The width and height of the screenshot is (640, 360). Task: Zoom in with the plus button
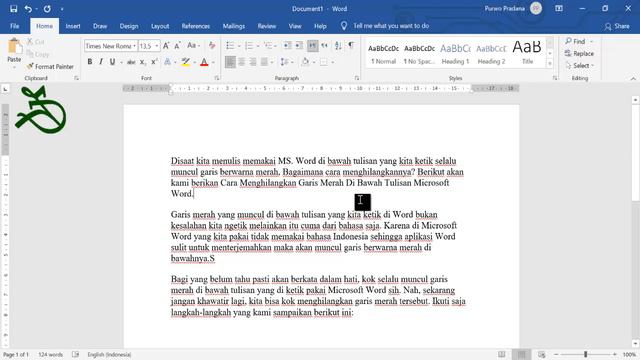click(x=615, y=354)
